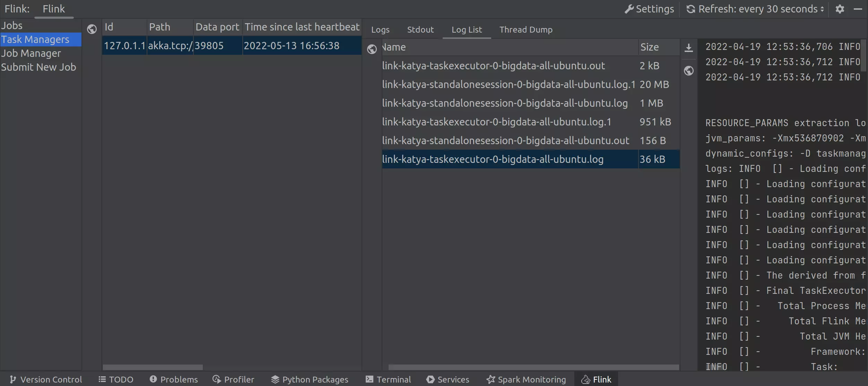Click log list horizontal scrollbar
This screenshot has height=386, width=868.
coord(534,367)
